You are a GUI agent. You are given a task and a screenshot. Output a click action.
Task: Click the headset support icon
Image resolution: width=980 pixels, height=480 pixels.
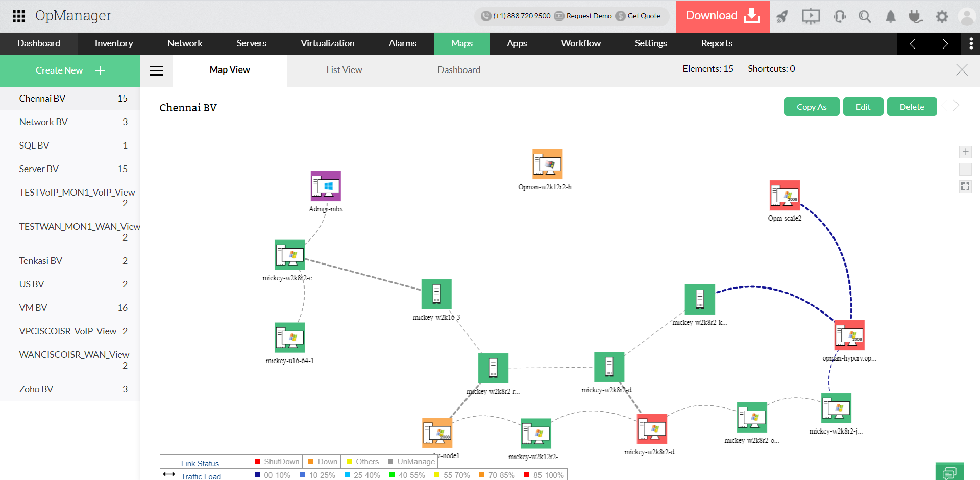click(x=839, y=16)
